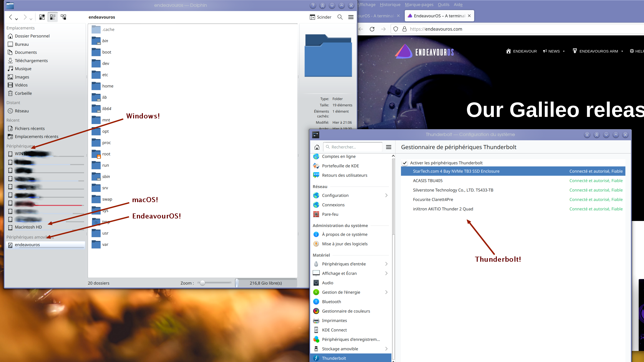Open Dolphin hamburger menu
Screen dimensions: 644x362
pos(351,17)
